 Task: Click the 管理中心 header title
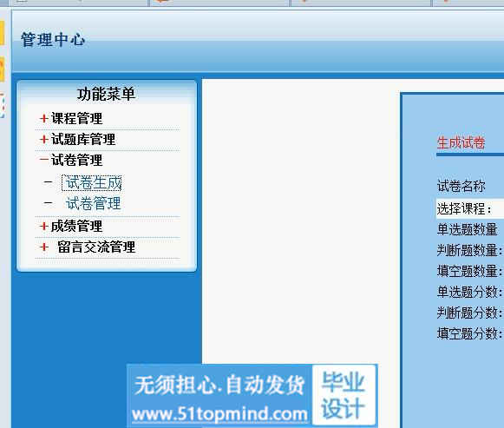click(x=53, y=40)
